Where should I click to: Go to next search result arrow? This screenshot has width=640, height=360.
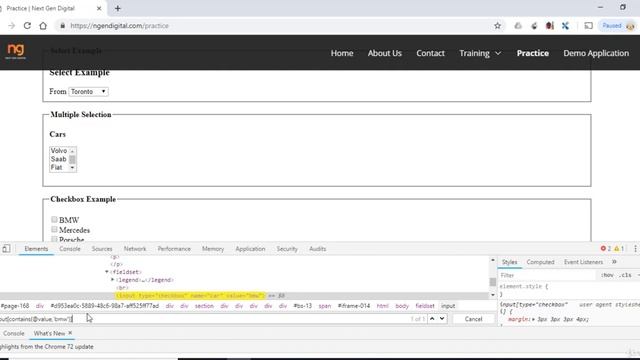coord(442,318)
